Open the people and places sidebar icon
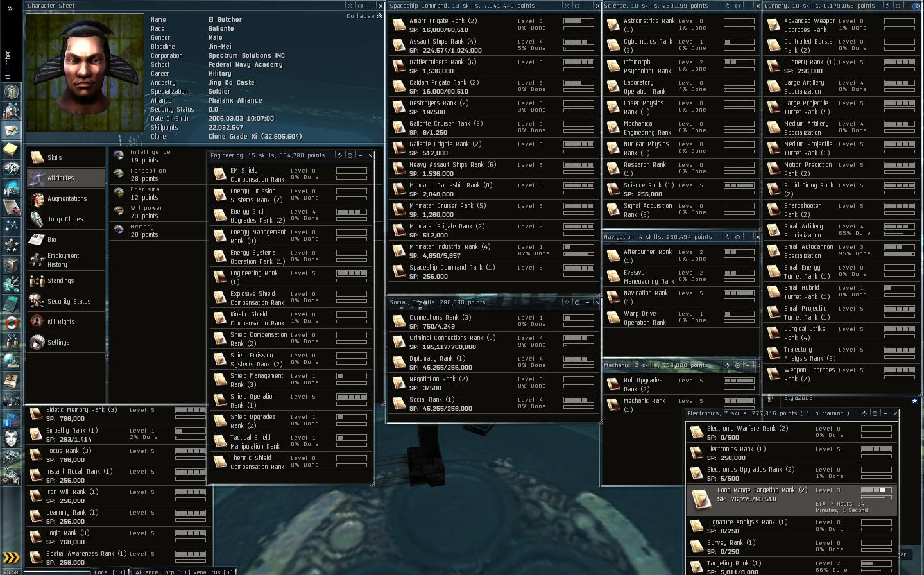924x575 pixels. pyautogui.click(x=12, y=111)
